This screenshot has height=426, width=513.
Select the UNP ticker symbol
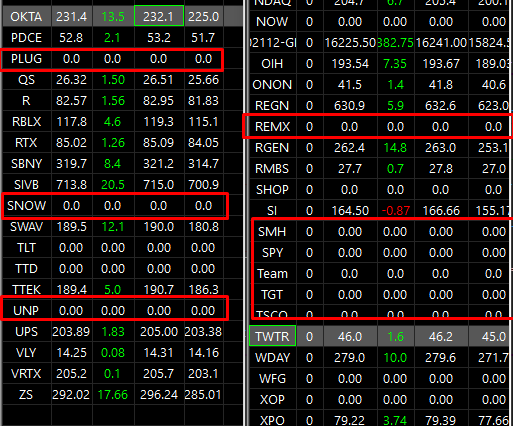[x=26, y=311]
